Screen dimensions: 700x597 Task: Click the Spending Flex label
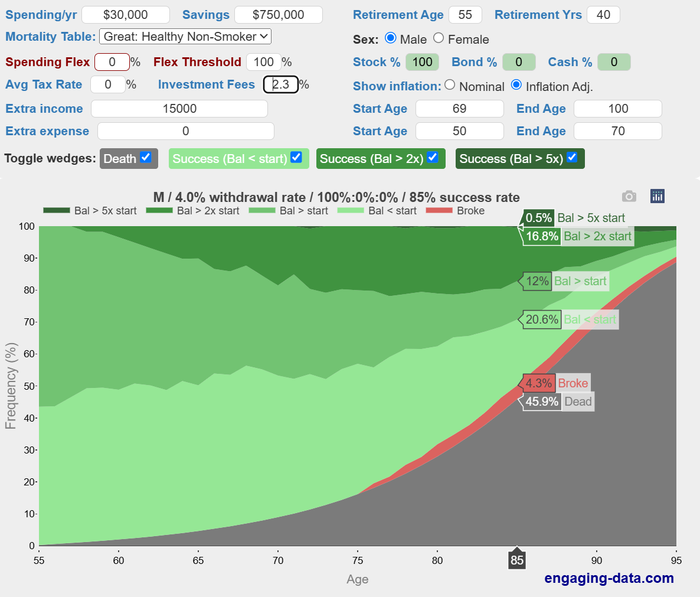pyautogui.click(x=47, y=62)
